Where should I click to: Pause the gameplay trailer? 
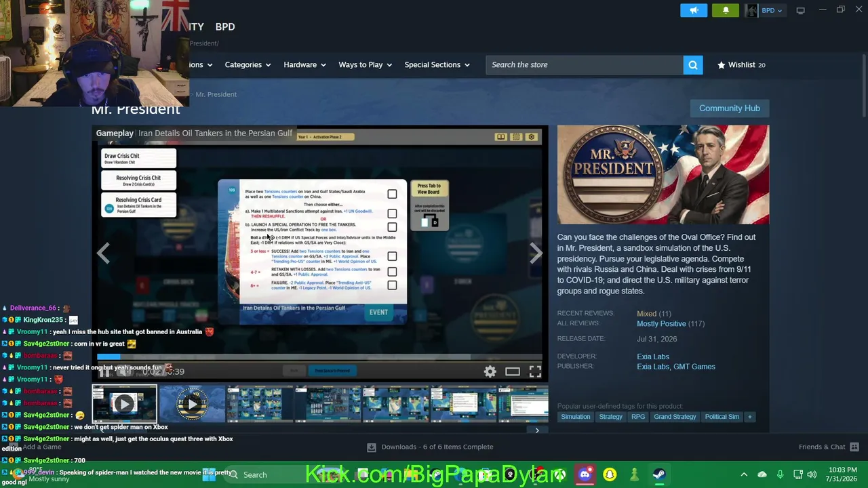tap(104, 371)
